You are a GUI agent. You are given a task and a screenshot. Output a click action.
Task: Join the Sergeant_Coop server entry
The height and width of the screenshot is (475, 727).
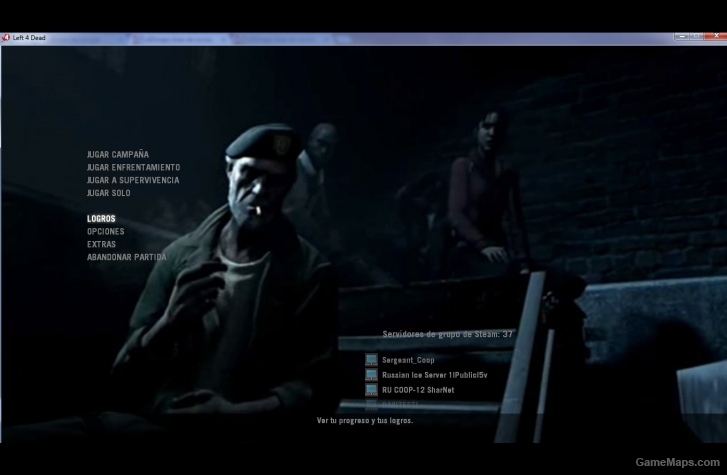[408, 360]
